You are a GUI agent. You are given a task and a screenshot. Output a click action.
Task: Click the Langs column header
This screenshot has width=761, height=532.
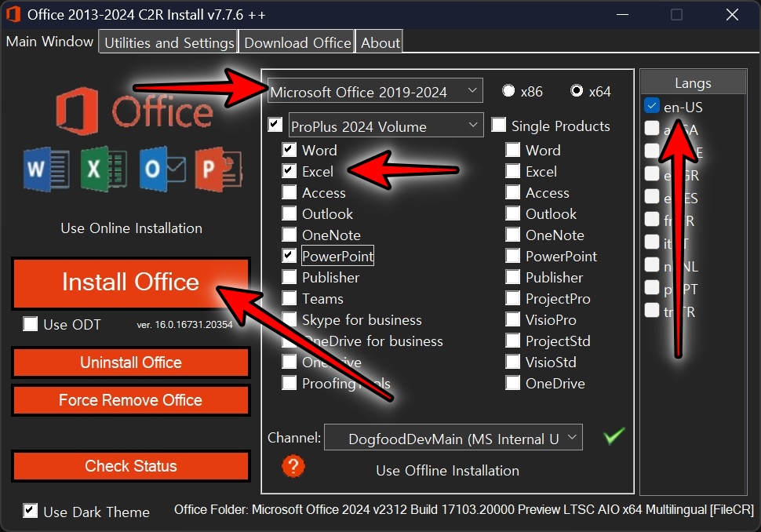tap(693, 82)
